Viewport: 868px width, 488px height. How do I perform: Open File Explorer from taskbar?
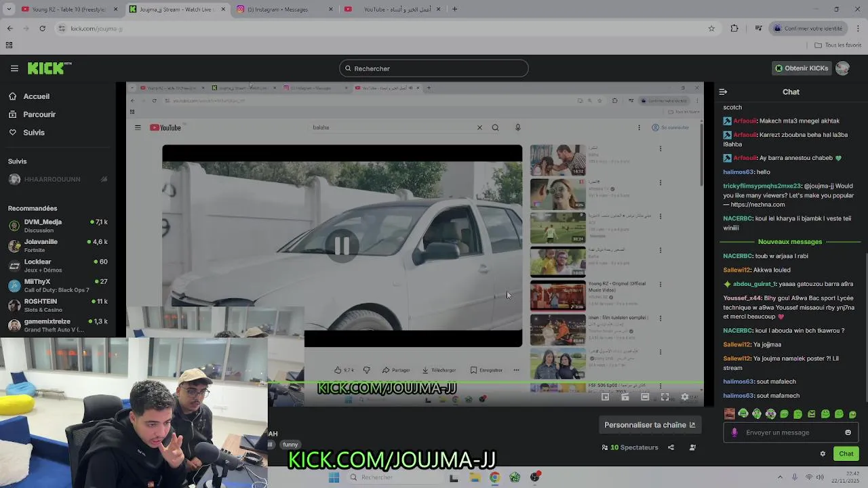coord(475,477)
